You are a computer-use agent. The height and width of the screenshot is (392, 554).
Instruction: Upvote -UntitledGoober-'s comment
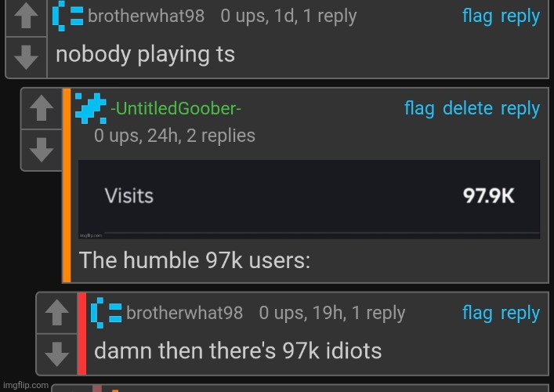[42, 108]
